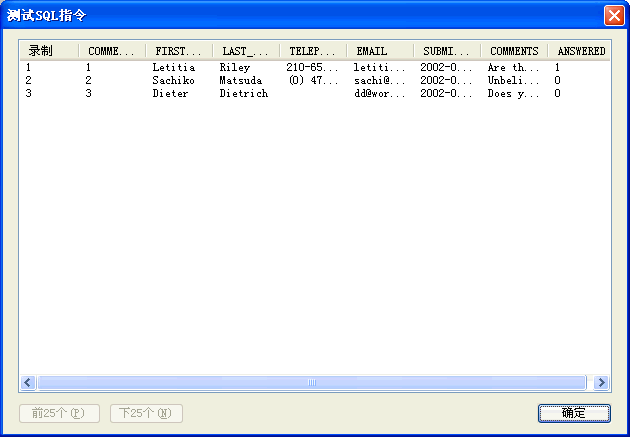This screenshot has width=630, height=437.
Task: Click the horizontal scrollbar thumb
Action: [x=312, y=382]
